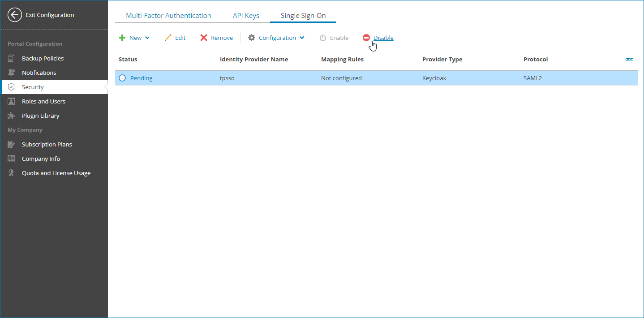Click the Plugin Library puzzle icon
Screen dimensions: 644x318
[x=12, y=116]
